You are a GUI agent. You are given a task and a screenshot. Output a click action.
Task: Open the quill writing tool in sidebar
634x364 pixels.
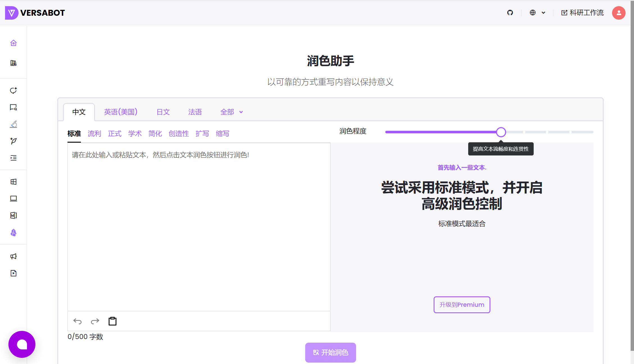(13, 141)
